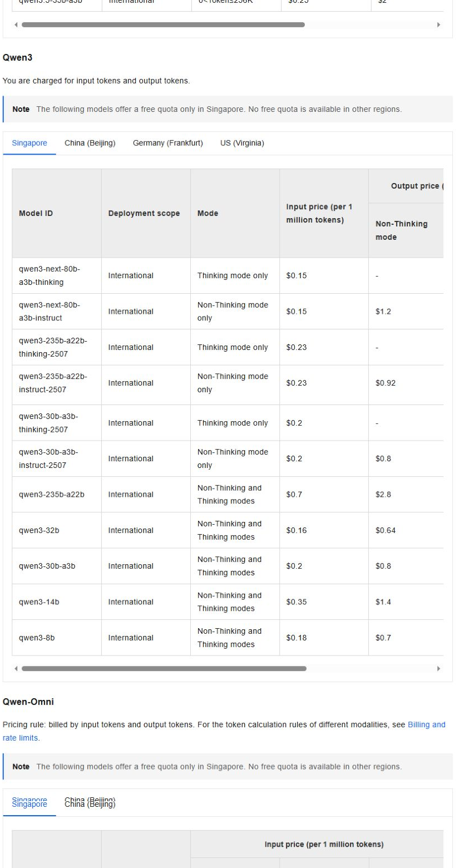The image size is (464, 868).
Task: Switch to the China (Beijing) tab in Qwen3
Action: [x=90, y=143]
